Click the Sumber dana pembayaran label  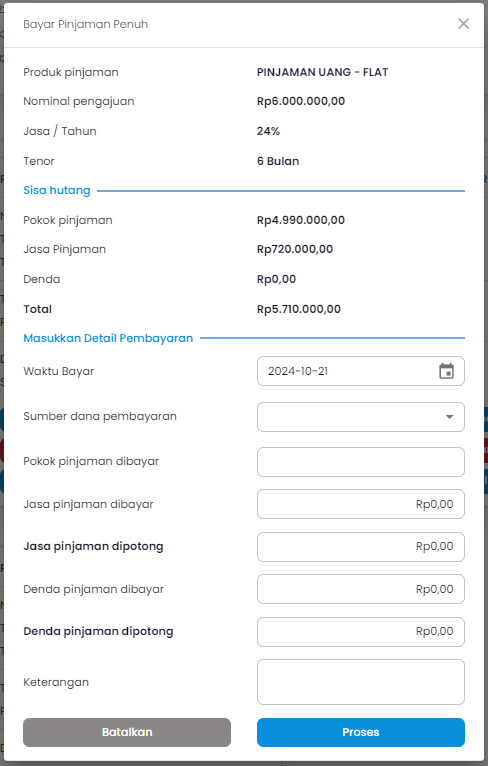[x=100, y=417]
